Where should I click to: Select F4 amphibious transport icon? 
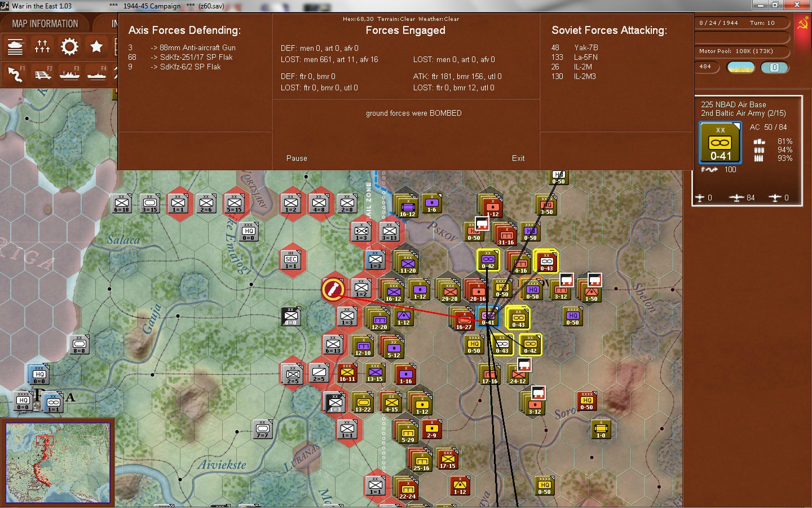[x=96, y=74]
